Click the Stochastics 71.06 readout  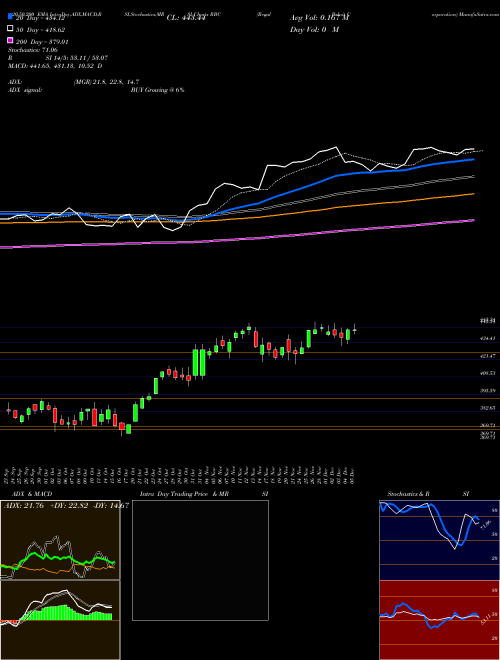point(33,50)
